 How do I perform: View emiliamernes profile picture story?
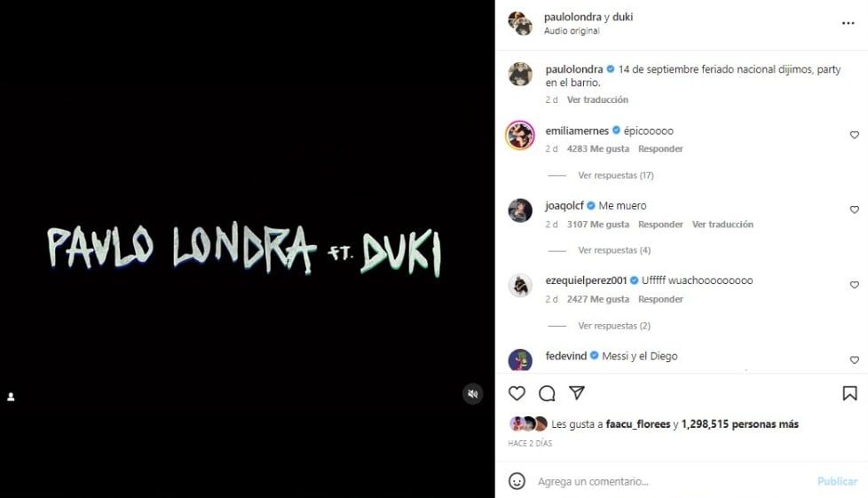pyautogui.click(x=520, y=135)
